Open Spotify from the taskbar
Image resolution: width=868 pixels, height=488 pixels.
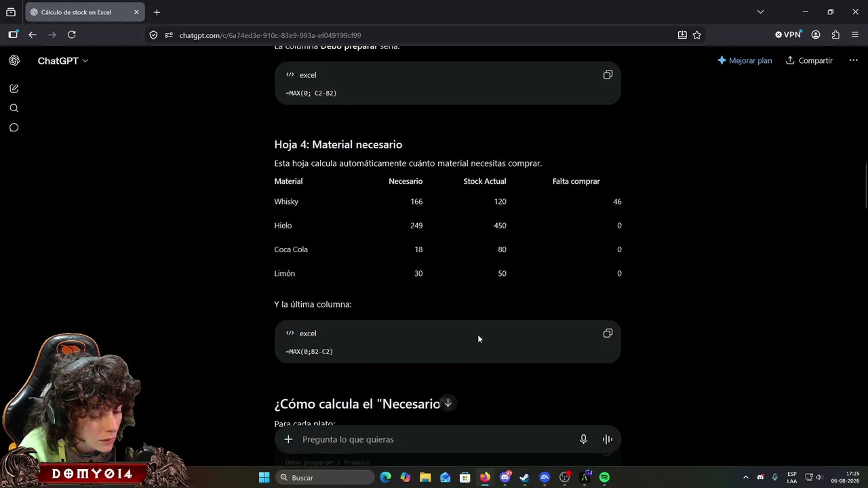point(604,477)
